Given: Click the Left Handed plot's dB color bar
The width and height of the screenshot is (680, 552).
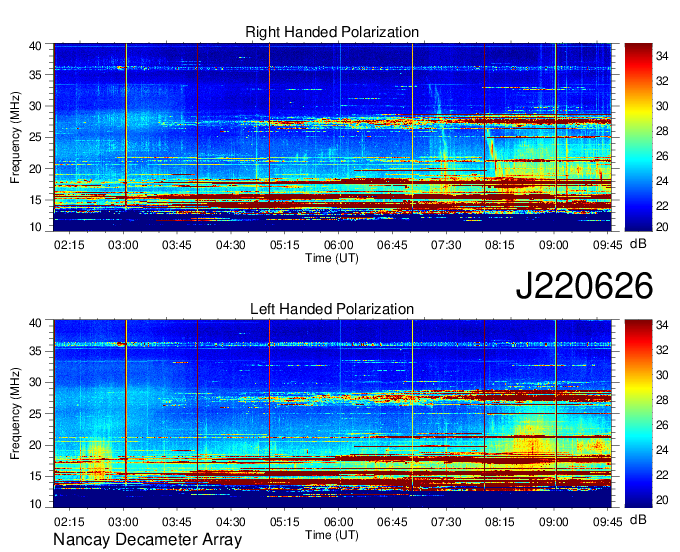Looking at the screenshot, I should (638, 414).
